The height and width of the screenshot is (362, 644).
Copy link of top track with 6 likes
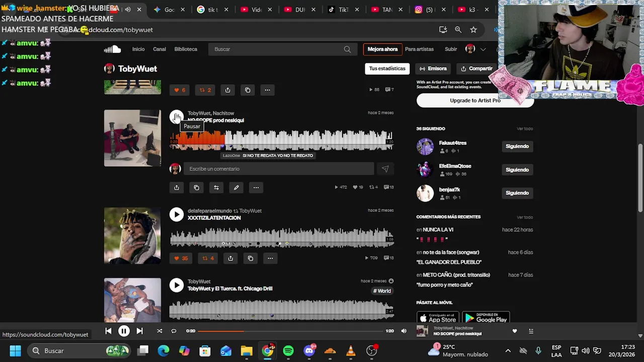coord(248,90)
